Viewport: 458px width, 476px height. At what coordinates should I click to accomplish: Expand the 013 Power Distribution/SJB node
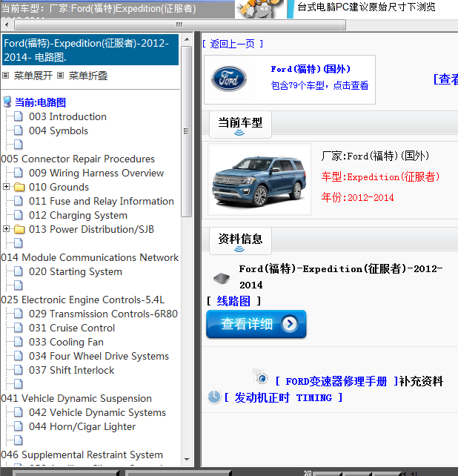(x=6, y=228)
